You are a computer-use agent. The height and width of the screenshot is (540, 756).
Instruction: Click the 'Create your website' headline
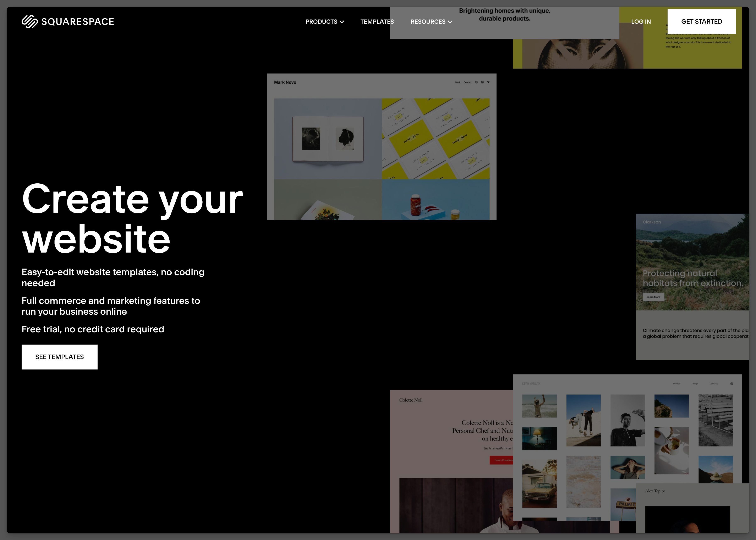point(132,218)
